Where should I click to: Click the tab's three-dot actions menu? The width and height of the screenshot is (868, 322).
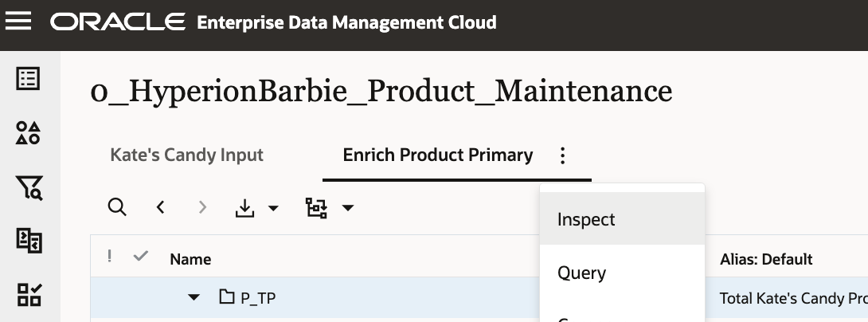tap(563, 155)
